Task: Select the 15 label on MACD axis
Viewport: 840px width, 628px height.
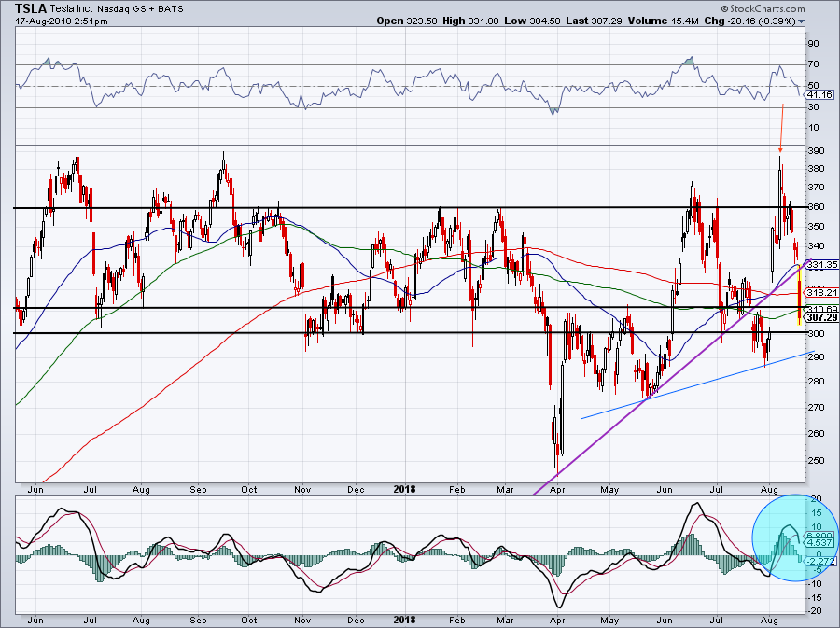Action: click(x=817, y=513)
